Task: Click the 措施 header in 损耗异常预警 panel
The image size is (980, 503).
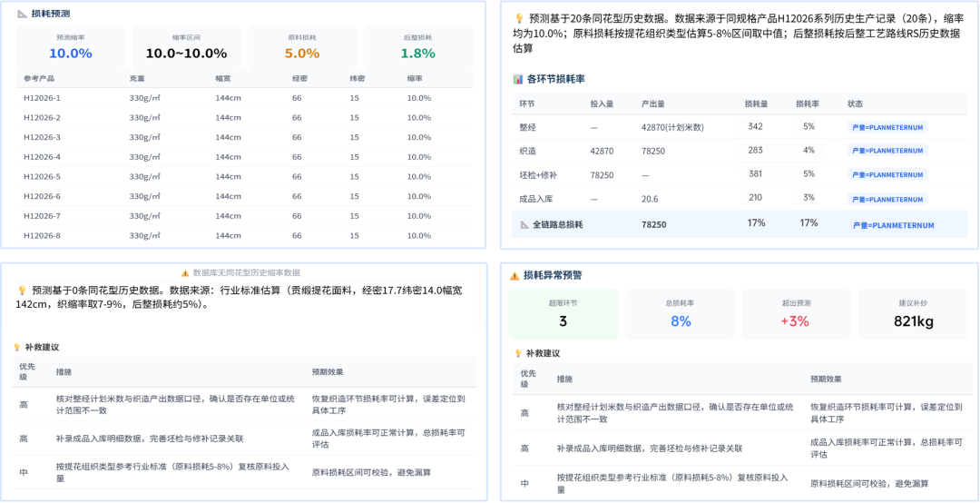Action: coord(565,380)
